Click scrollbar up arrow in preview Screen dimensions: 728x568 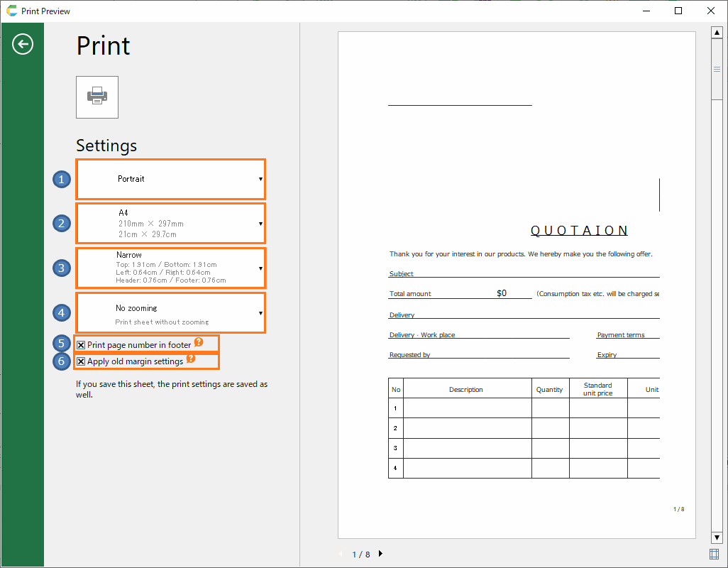[x=716, y=32]
